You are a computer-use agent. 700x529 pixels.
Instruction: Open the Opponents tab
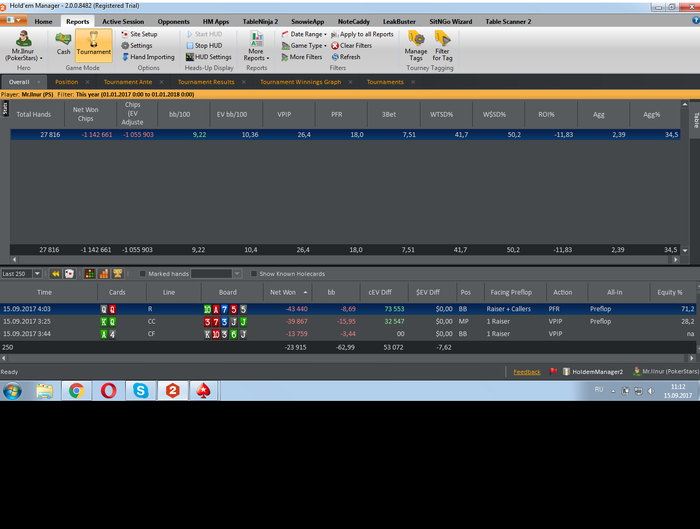tap(173, 21)
